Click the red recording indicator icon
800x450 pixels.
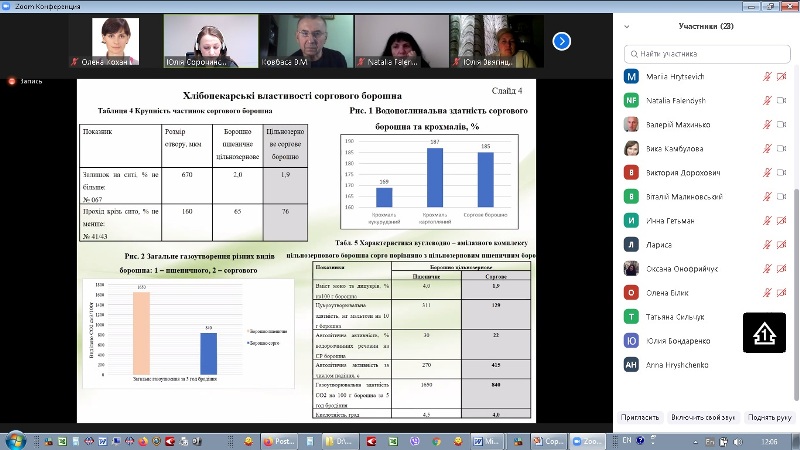(12, 81)
